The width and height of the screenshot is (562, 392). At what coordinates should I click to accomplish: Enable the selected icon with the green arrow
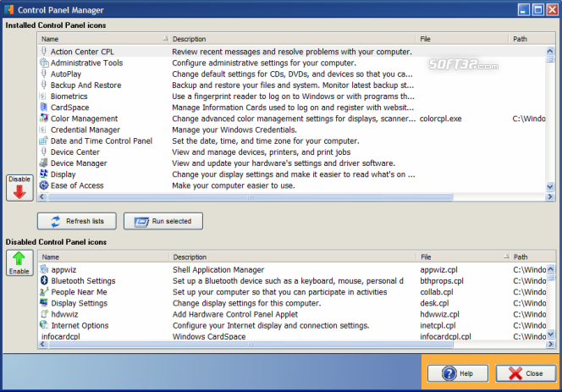(19, 263)
